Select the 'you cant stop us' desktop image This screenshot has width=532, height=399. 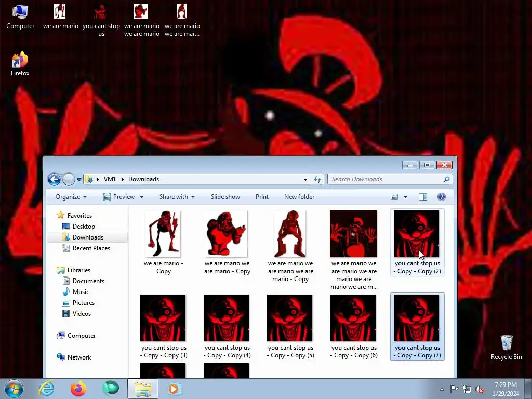click(101, 20)
